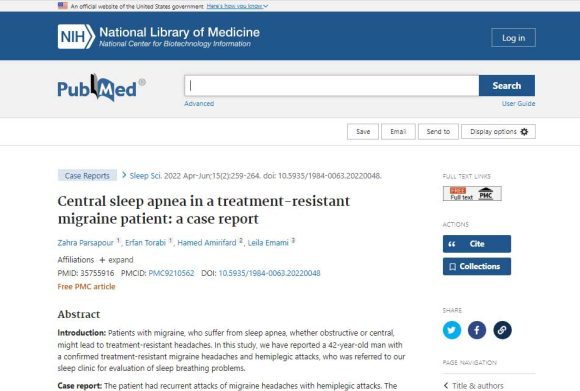Open author Erfan Torabi link
Image resolution: width=580 pixels, height=391 pixels.
[145, 243]
